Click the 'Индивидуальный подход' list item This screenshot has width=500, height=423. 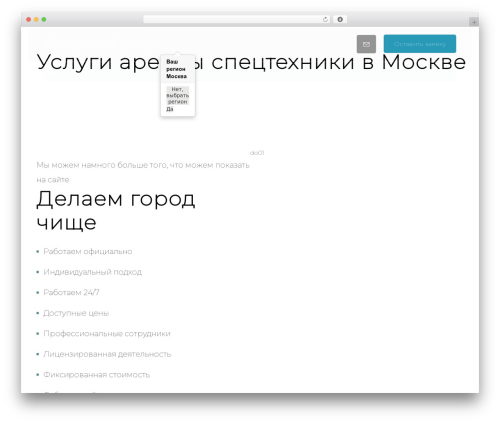click(92, 272)
